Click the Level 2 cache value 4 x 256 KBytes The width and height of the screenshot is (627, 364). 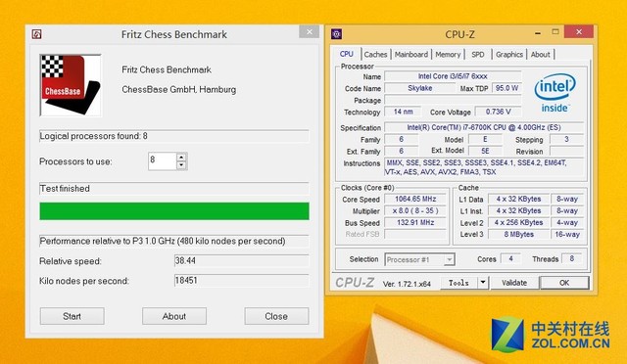(x=518, y=222)
